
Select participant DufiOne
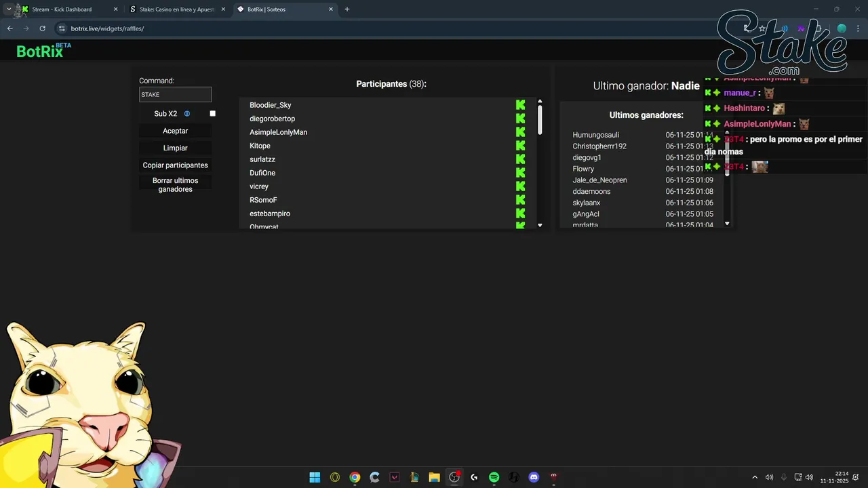coord(262,173)
